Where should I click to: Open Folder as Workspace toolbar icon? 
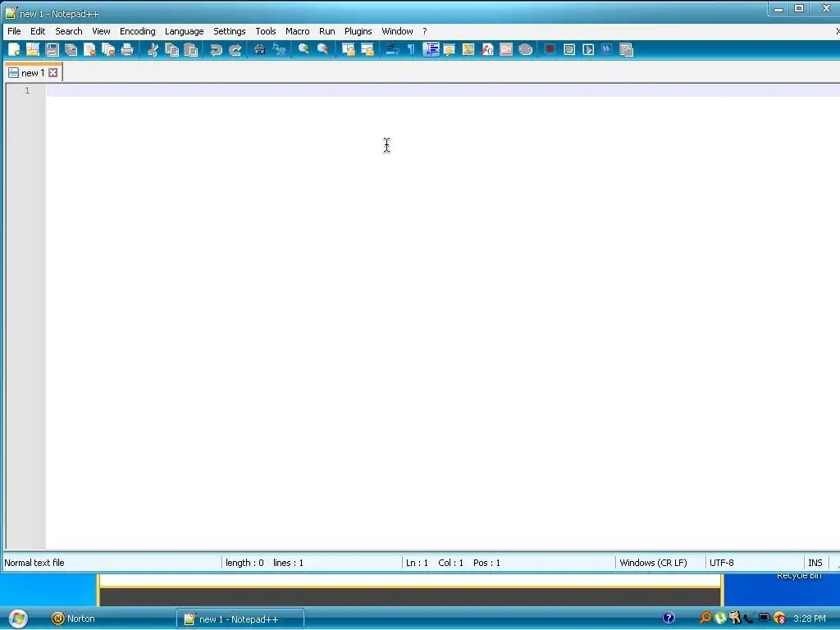(506, 50)
